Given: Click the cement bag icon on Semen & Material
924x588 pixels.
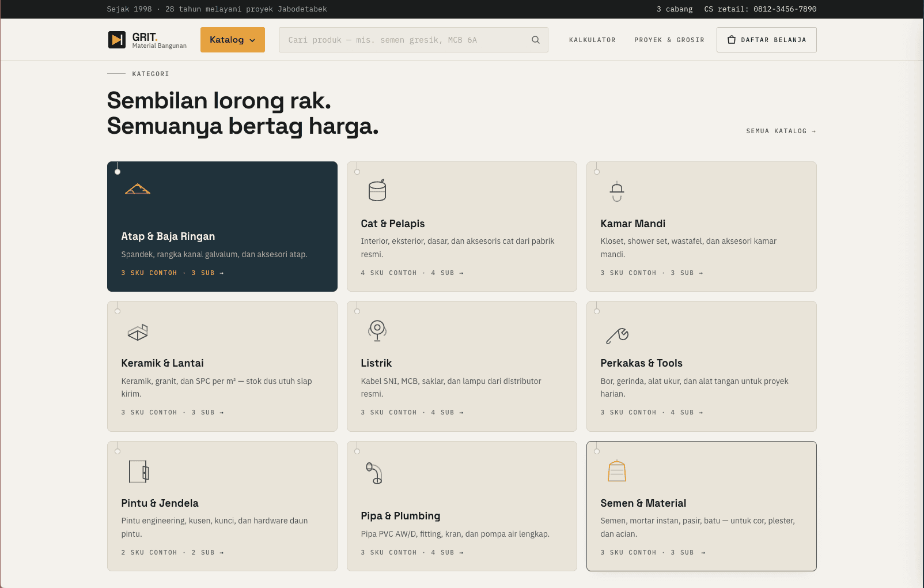Looking at the screenshot, I should pos(617,470).
